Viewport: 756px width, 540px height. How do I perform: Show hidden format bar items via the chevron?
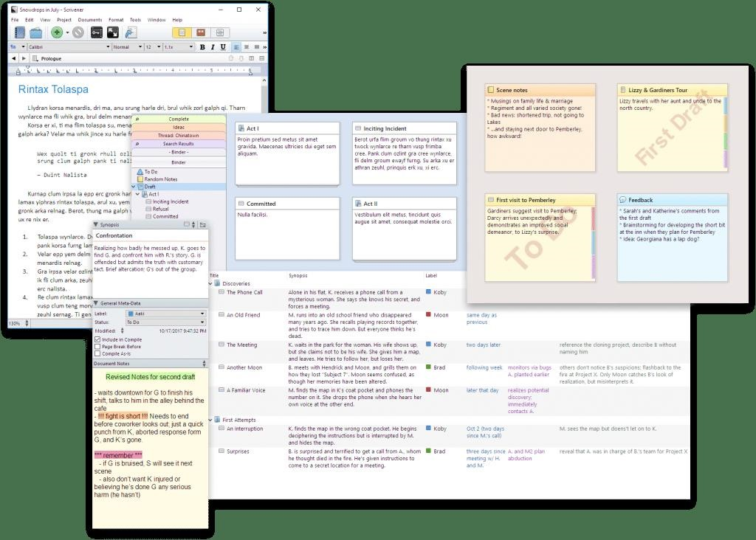pos(265,47)
